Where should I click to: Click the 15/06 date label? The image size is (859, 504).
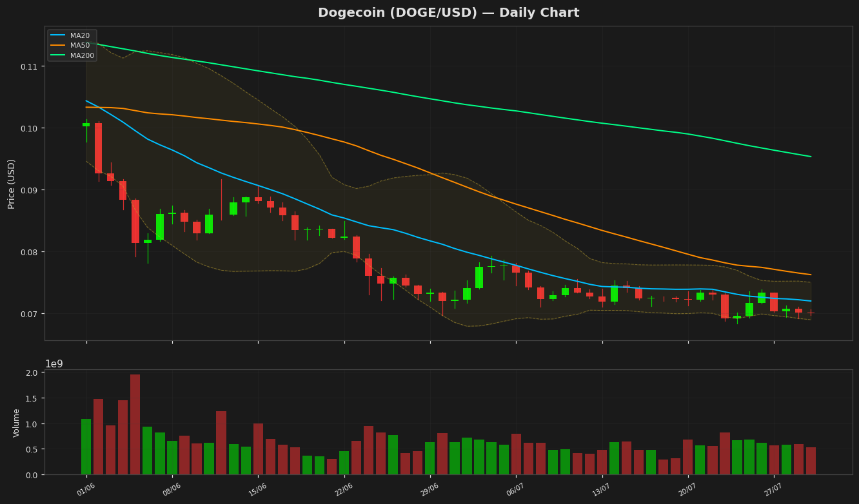tap(257, 490)
